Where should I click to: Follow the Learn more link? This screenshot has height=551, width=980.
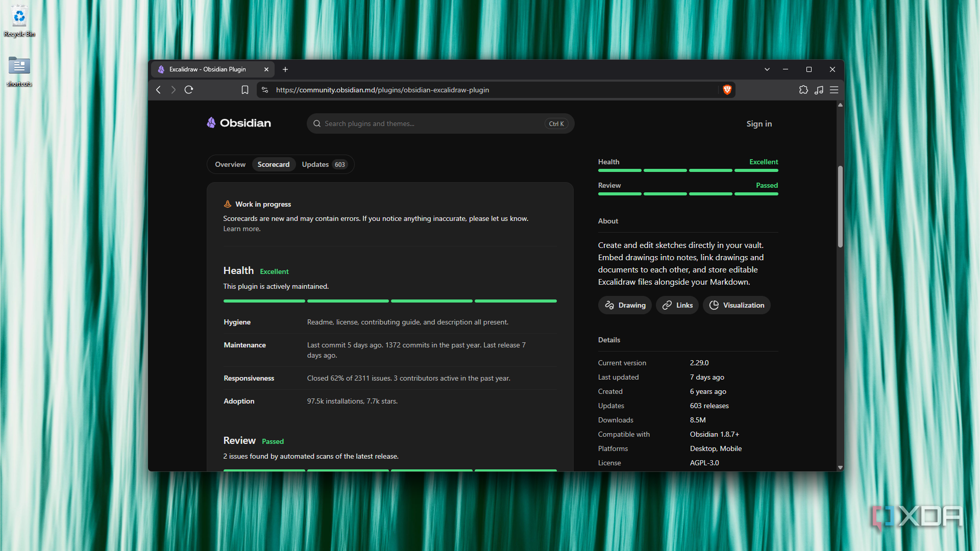click(x=241, y=229)
